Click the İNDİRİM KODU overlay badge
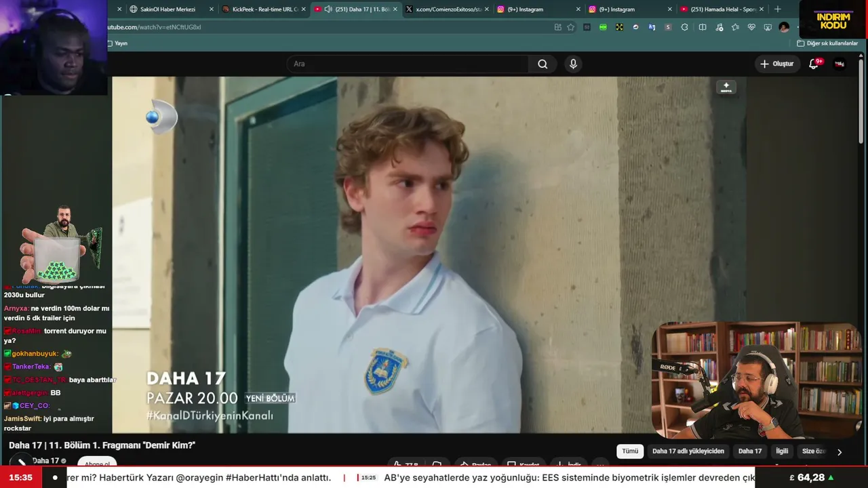The height and width of the screenshot is (488, 868). [834, 20]
